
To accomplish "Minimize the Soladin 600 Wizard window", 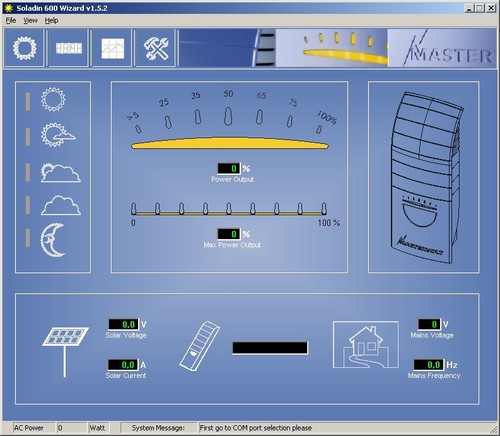I will tap(469, 8).
